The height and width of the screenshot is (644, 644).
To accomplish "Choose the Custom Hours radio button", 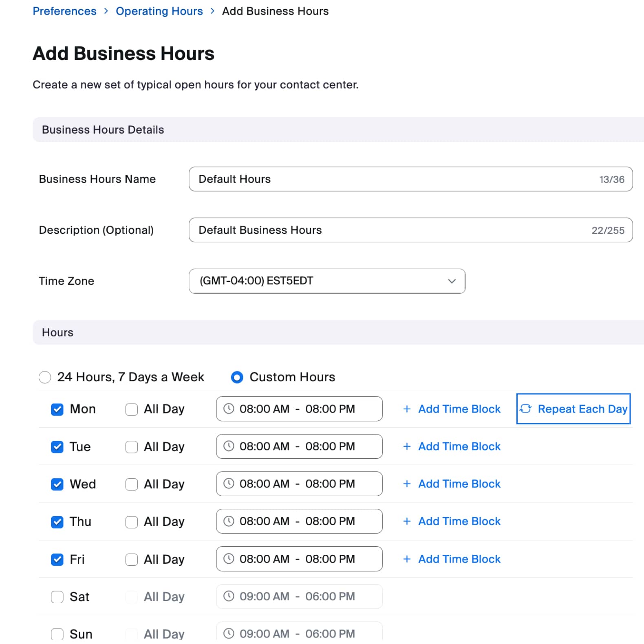I will [x=237, y=377].
